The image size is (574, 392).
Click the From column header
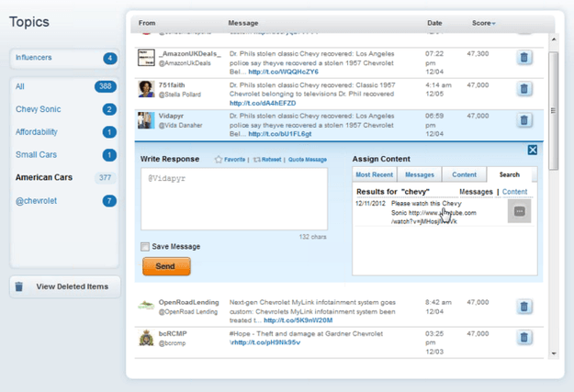tap(147, 23)
